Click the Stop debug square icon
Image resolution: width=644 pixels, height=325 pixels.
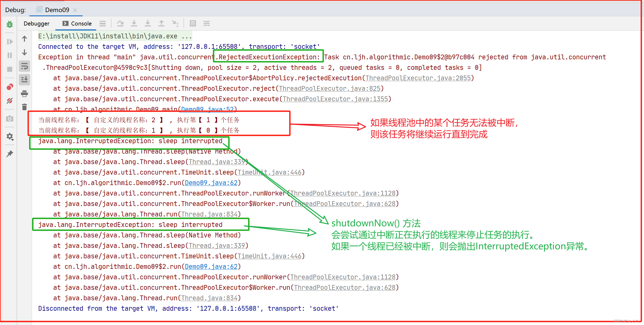coord(10,69)
